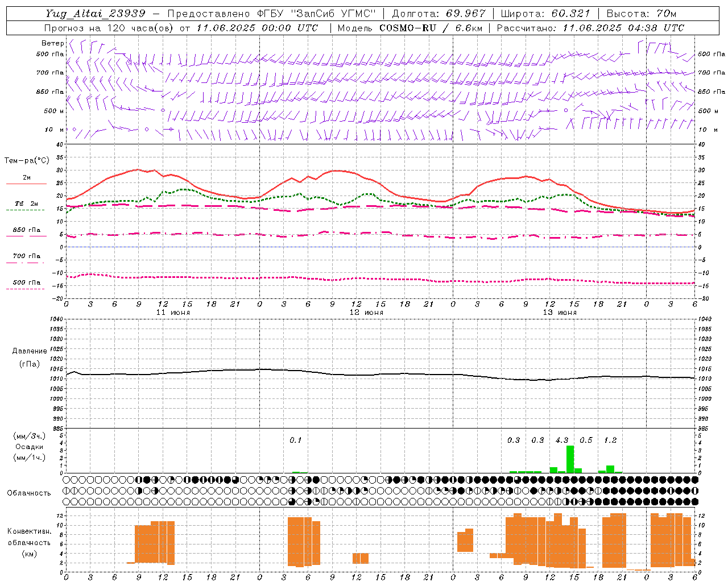This screenshot has width=728, height=582.
Task: Click the Yug_Altai_23939 station title
Action: (96, 14)
